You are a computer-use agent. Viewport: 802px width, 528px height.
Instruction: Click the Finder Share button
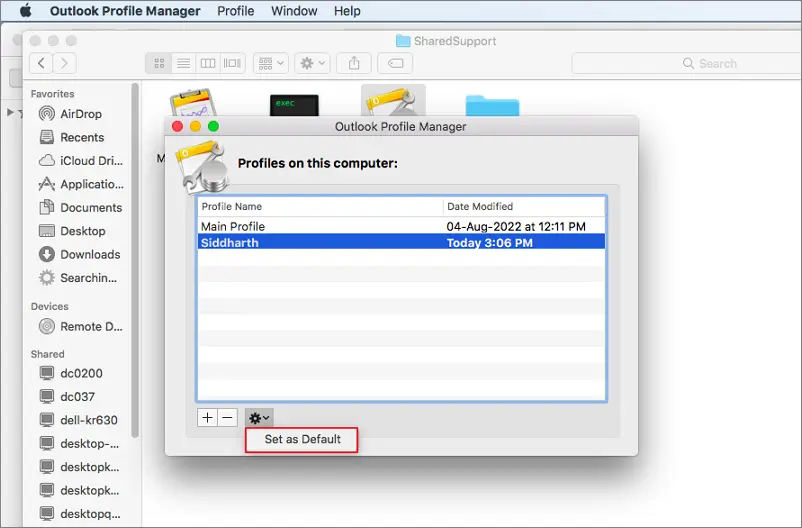(x=354, y=63)
